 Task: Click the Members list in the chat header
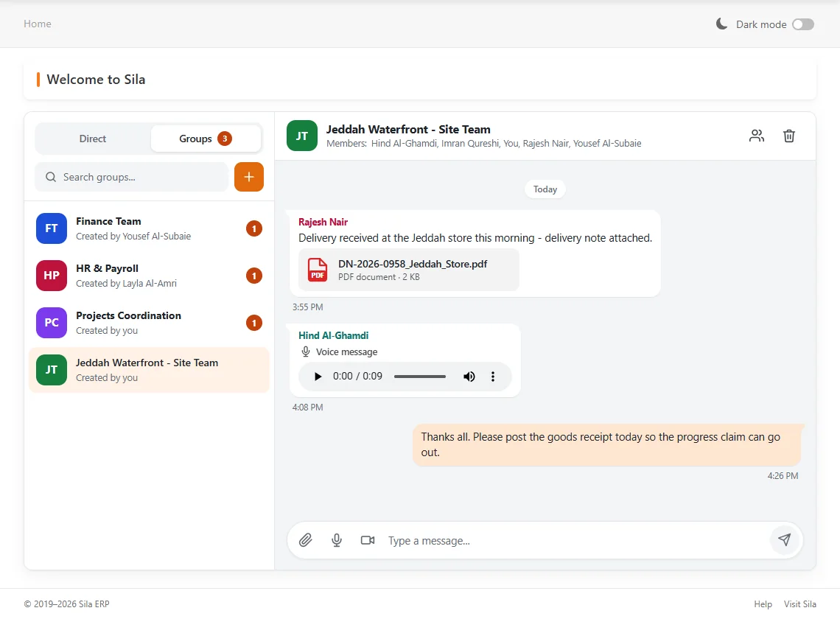pos(484,144)
